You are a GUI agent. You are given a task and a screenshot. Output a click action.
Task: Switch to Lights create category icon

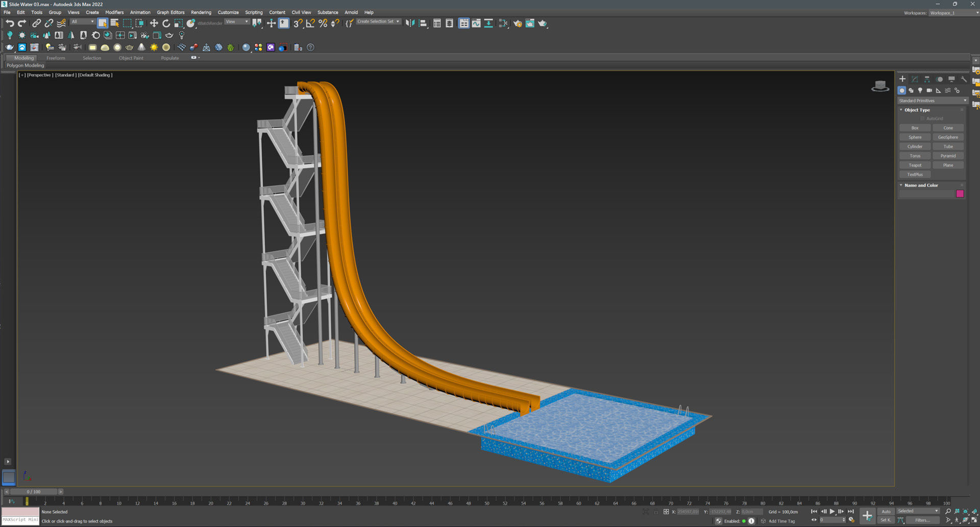tap(920, 90)
